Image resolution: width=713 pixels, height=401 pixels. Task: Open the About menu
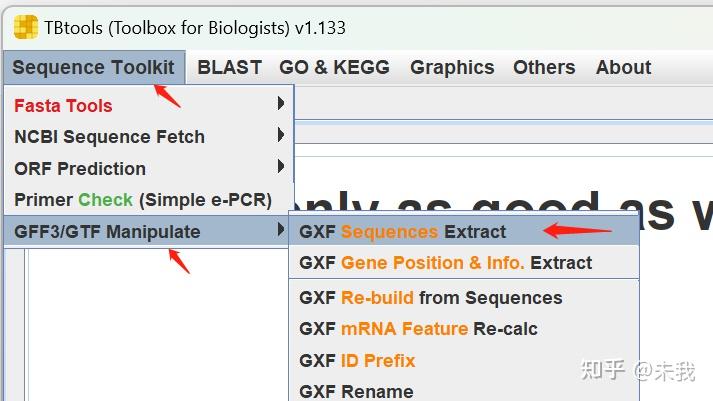click(623, 68)
